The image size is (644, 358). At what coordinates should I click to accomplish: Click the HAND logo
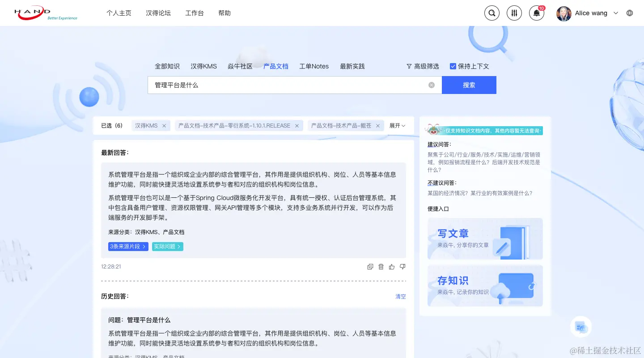46,13
